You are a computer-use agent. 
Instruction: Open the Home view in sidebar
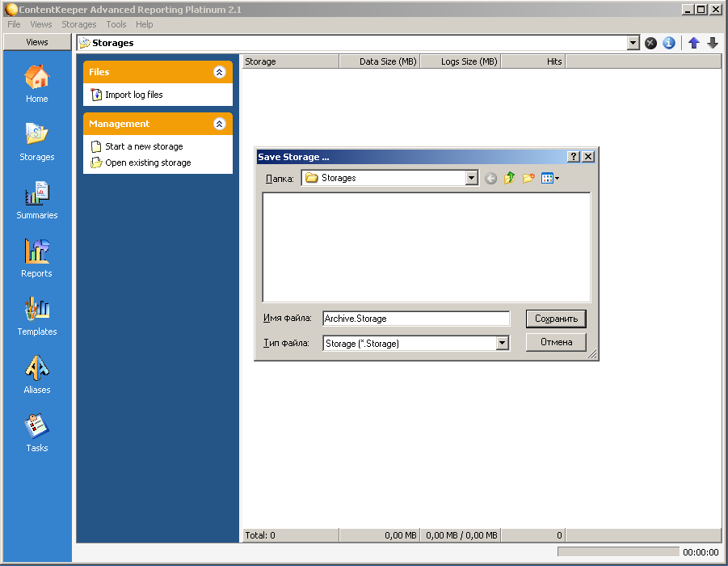pos(36,83)
